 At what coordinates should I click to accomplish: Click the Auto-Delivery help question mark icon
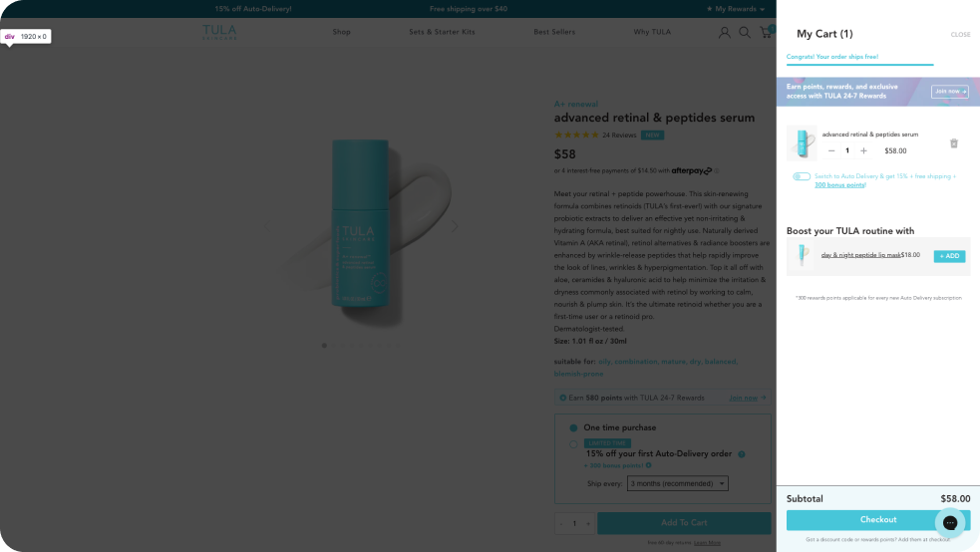(x=741, y=454)
